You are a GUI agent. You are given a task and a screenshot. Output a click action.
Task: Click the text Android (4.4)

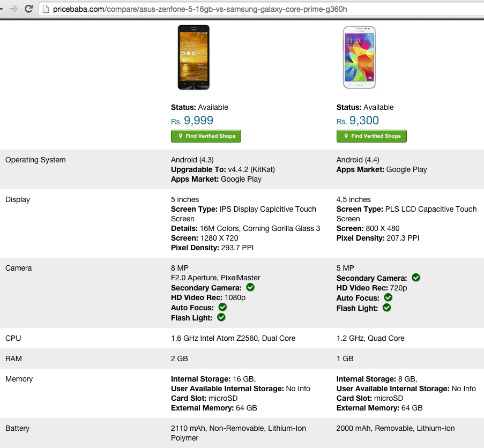click(358, 160)
